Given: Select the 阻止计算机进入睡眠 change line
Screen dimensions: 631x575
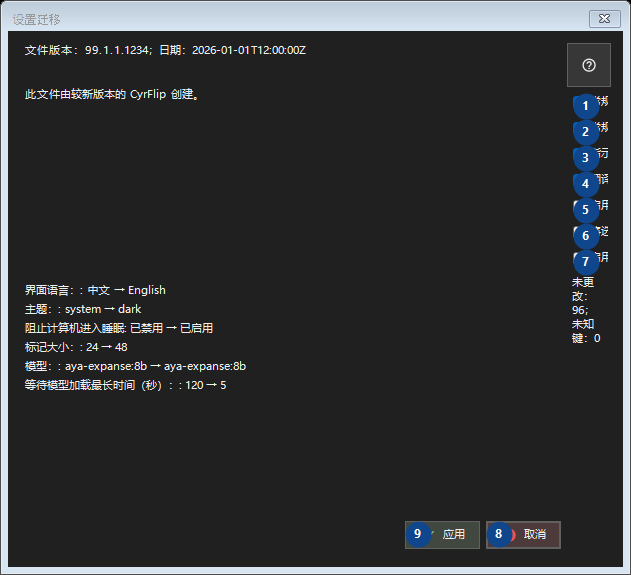Looking at the screenshot, I should (x=119, y=328).
